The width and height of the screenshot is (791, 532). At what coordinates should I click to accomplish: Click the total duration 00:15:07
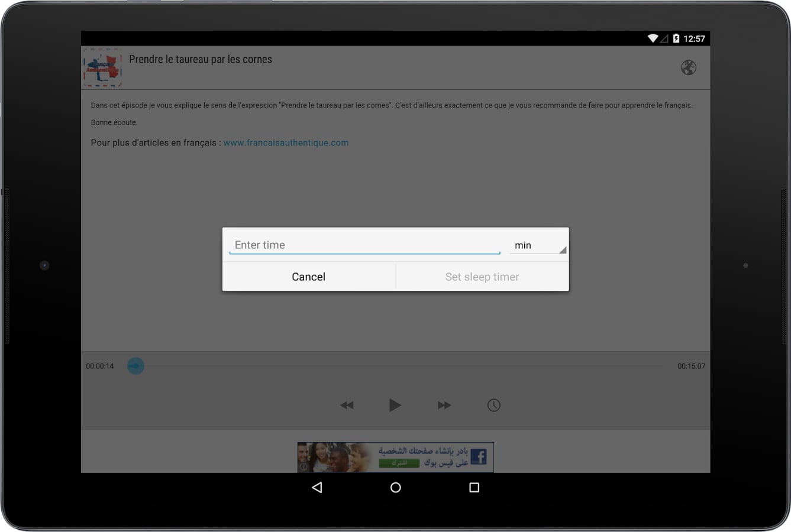pyautogui.click(x=691, y=366)
